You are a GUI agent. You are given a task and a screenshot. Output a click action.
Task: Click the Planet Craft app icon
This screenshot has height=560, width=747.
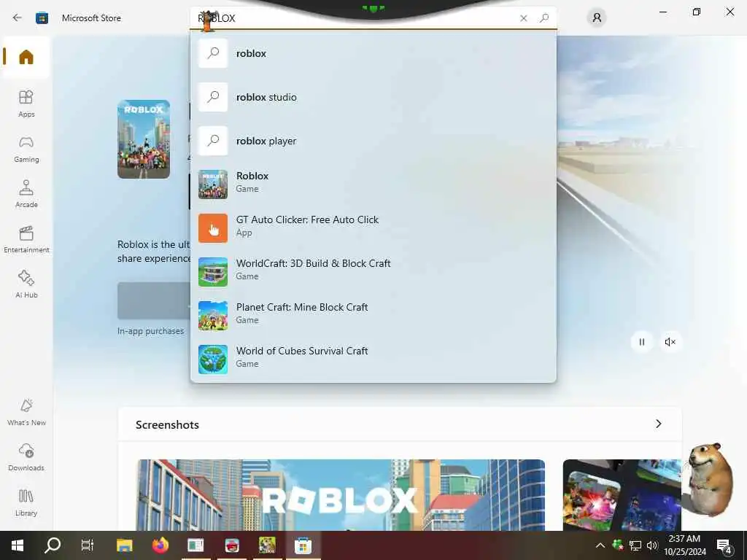(213, 316)
